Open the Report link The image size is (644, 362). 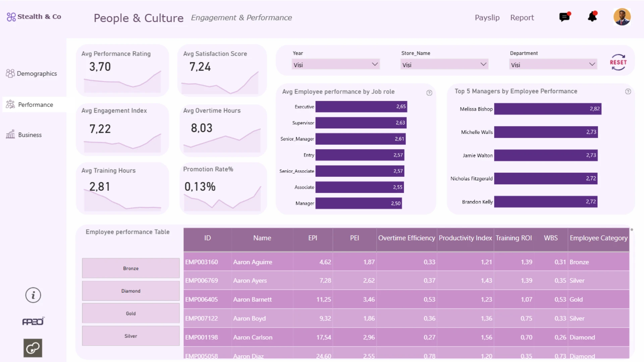tap(522, 17)
